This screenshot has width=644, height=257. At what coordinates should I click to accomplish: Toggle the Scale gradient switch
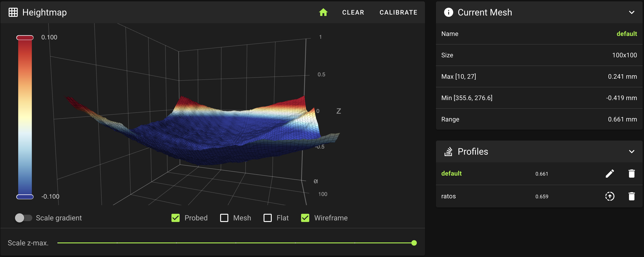(23, 218)
